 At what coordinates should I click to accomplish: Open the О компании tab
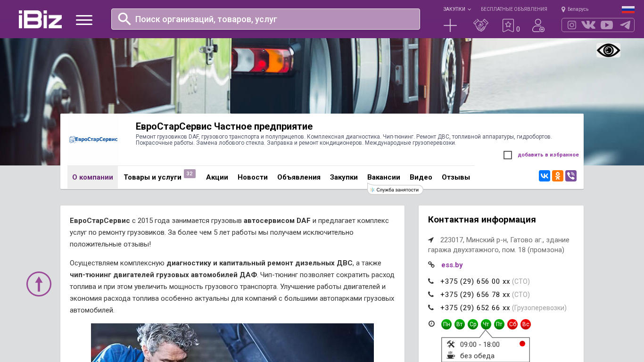tap(92, 177)
